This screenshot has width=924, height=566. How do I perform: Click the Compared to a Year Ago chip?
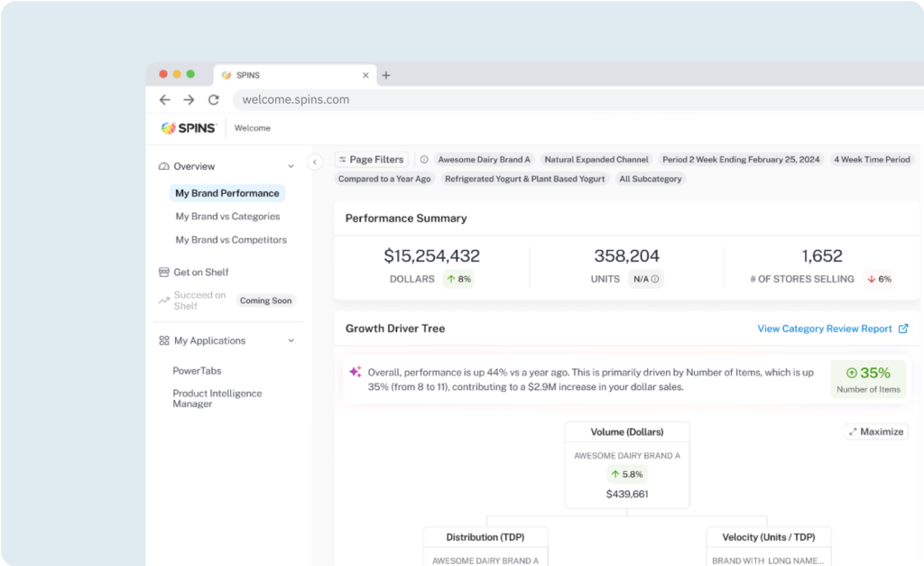(384, 179)
